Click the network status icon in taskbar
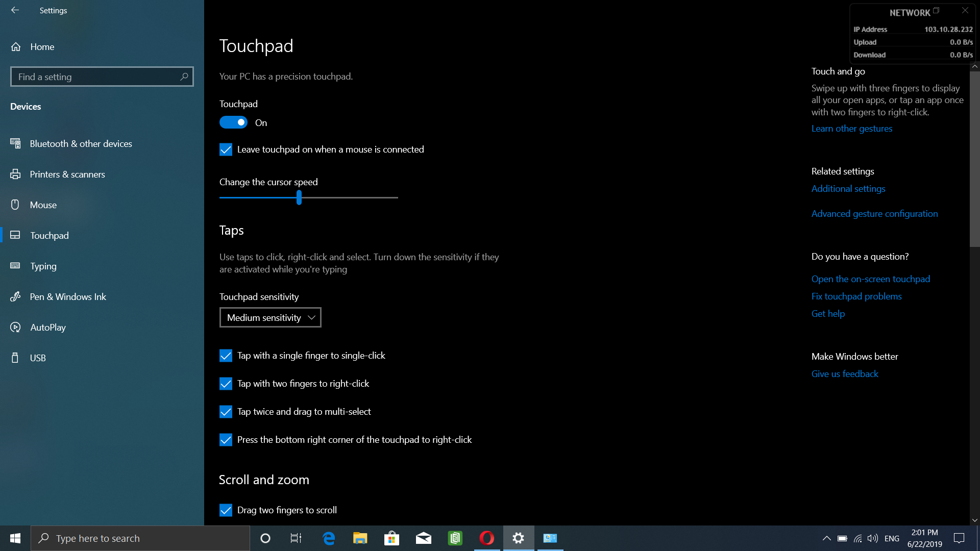The width and height of the screenshot is (980, 551). pyautogui.click(x=858, y=538)
